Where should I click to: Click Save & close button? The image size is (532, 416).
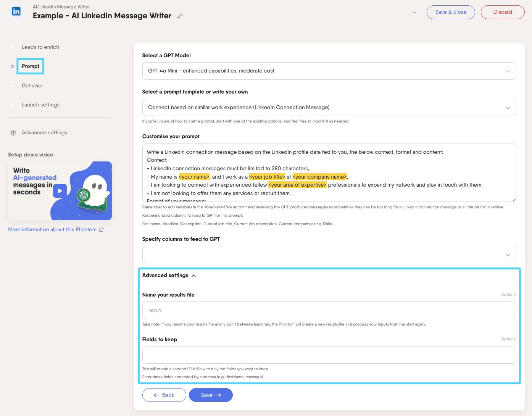coord(451,12)
